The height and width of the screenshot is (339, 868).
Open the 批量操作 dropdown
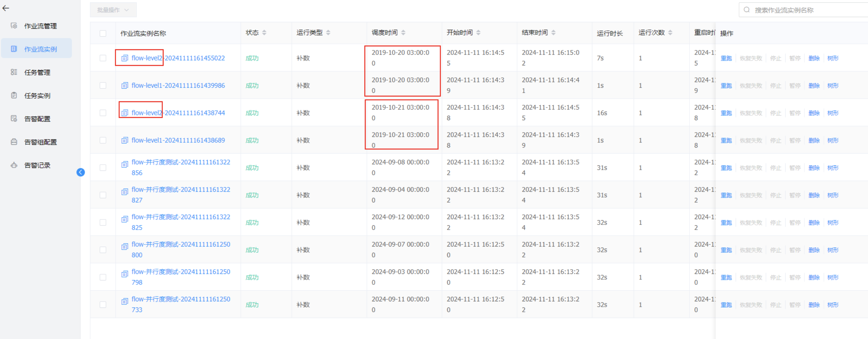pos(113,10)
